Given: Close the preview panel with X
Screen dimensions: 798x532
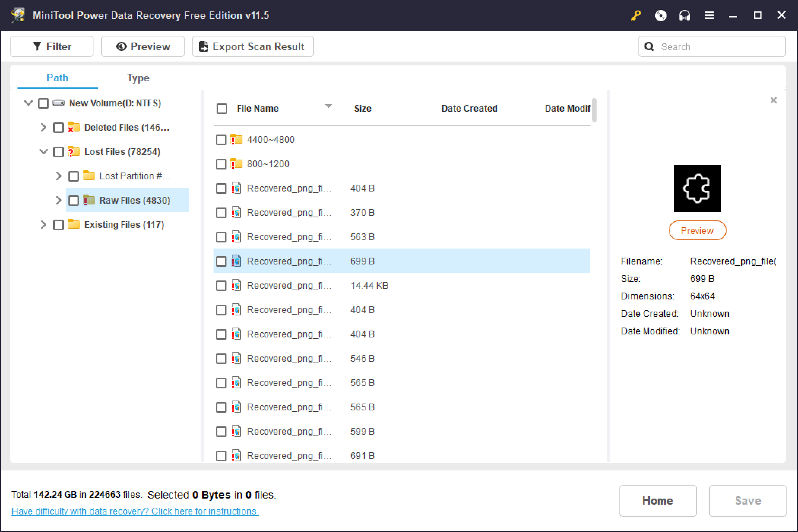Looking at the screenshot, I should point(773,100).
